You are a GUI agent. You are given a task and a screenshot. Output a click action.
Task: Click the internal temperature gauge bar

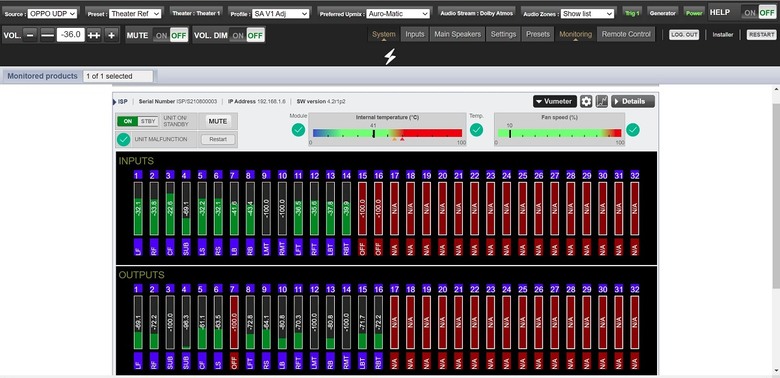(x=387, y=133)
